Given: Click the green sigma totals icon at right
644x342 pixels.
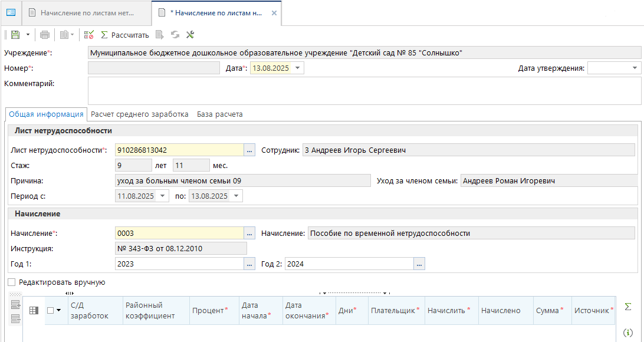Looking at the screenshot, I should 628,307.
